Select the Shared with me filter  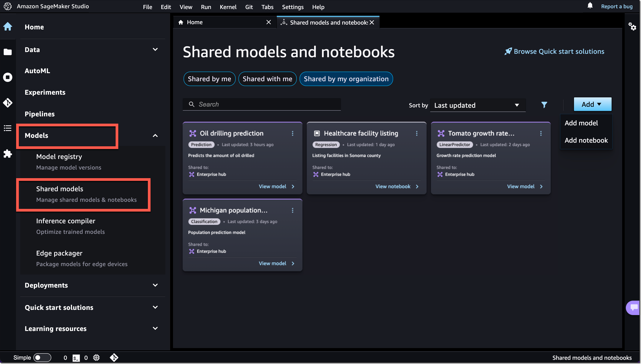click(x=267, y=79)
